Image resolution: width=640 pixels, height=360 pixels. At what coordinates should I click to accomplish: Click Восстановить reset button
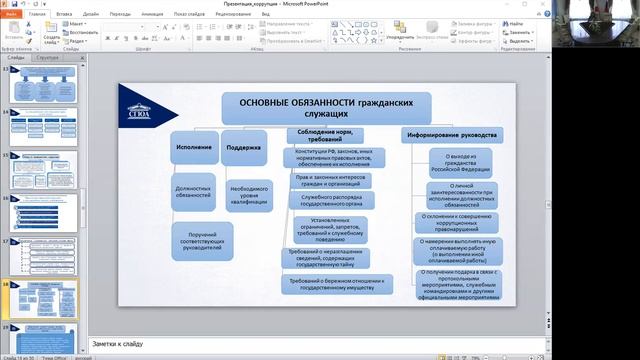coord(80,33)
